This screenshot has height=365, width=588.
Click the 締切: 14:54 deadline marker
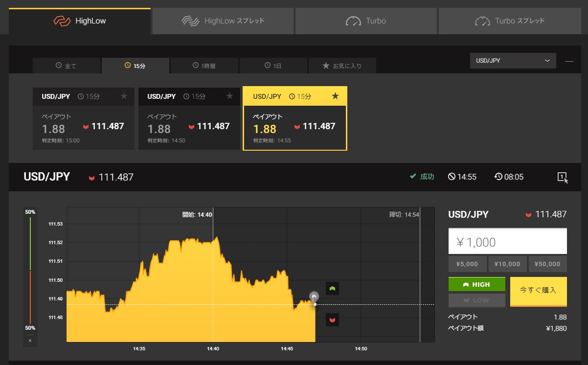[x=404, y=214]
